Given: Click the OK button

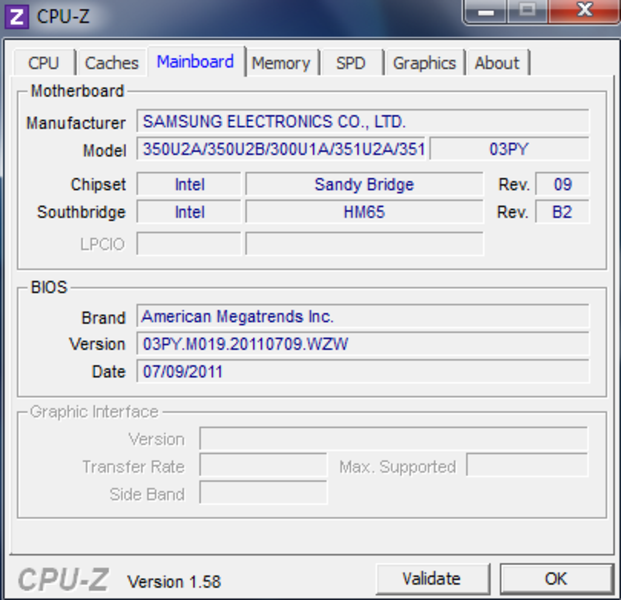Looking at the screenshot, I should click(x=556, y=579).
